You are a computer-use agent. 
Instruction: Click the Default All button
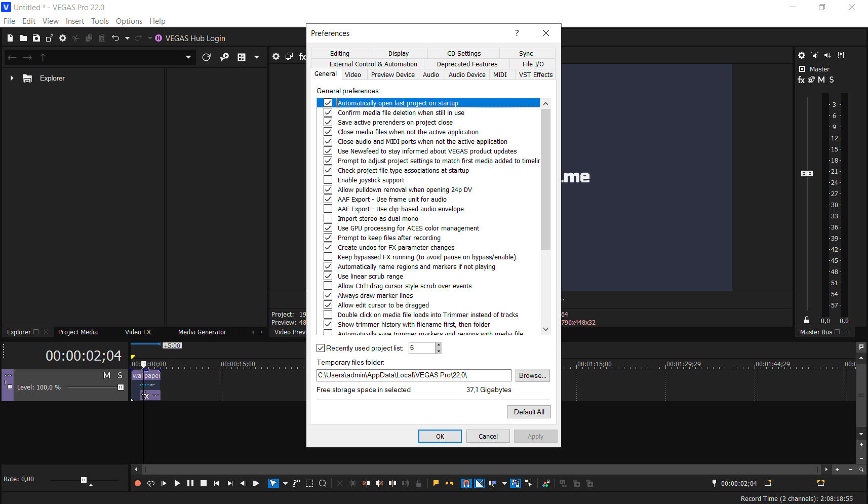[529, 412]
